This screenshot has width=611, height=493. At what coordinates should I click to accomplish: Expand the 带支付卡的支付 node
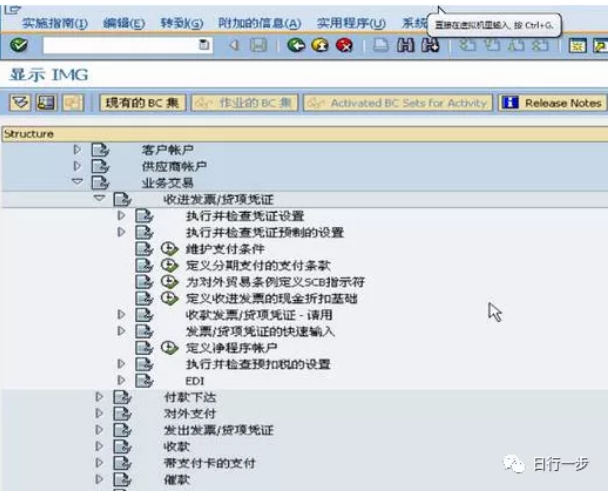tap(99, 463)
